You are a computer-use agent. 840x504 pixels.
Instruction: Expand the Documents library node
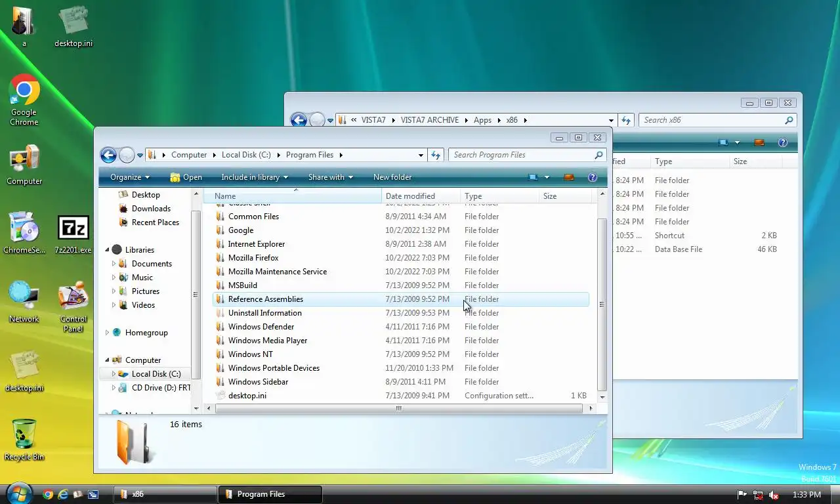pyautogui.click(x=114, y=264)
